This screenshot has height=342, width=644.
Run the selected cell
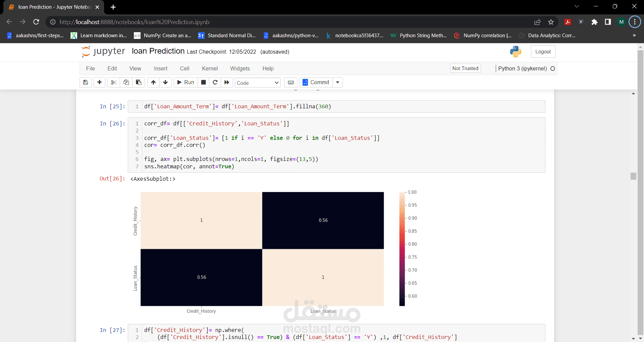185,82
